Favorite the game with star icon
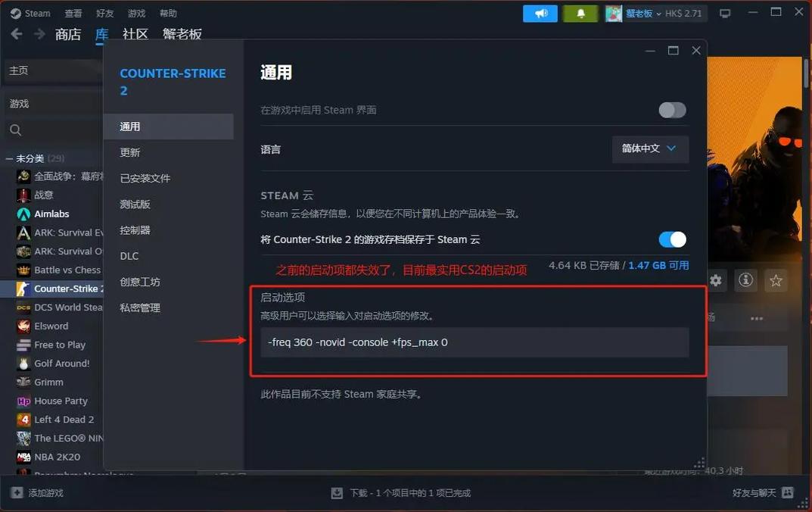The width and height of the screenshot is (812, 512). [776, 280]
